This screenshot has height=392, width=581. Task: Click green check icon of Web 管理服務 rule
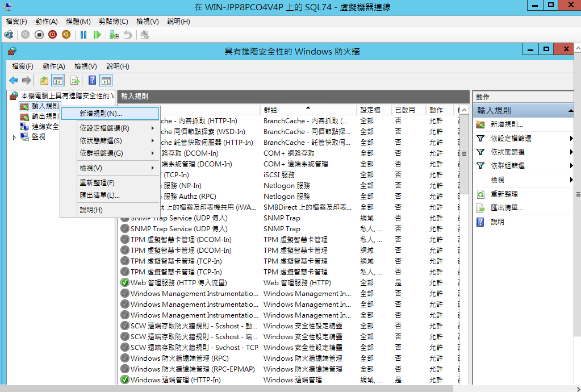(x=125, y=283)
